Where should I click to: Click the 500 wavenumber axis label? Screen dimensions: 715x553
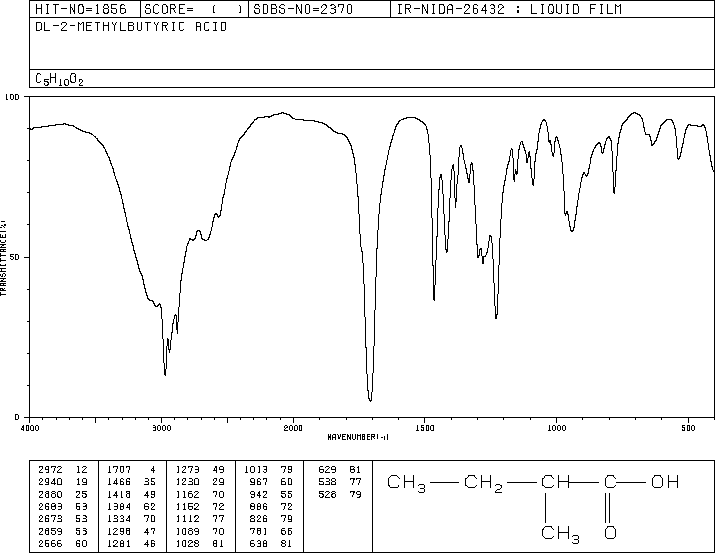[x=688, y=428]
